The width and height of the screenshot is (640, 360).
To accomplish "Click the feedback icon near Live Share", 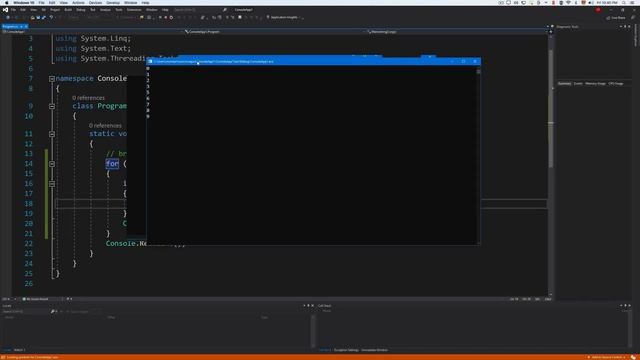I will [633, 18].
